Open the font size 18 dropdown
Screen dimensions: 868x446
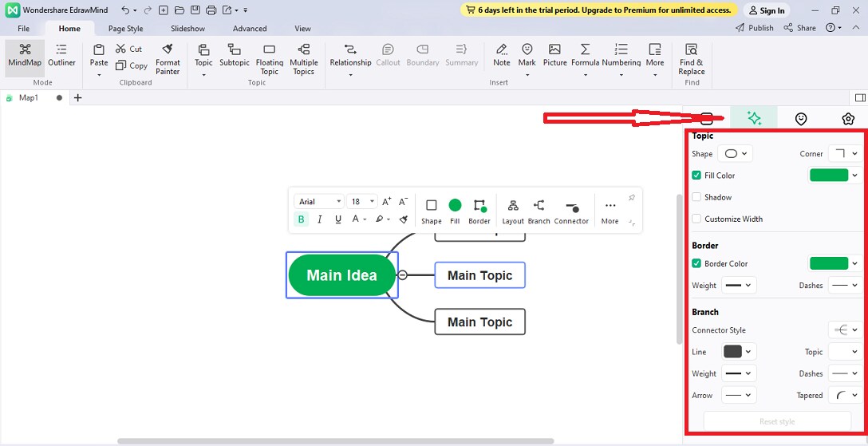pyautogui.click(x=362, y=201)
